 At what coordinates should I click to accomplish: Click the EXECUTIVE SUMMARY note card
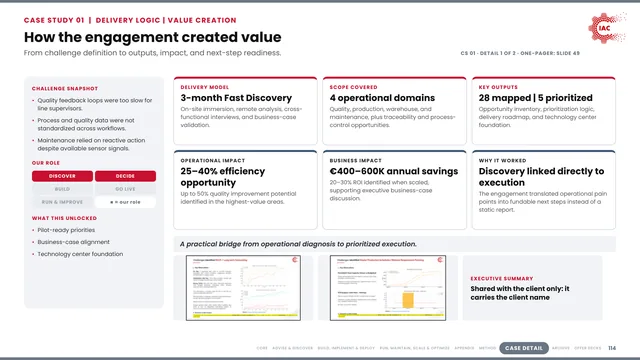coord(532,288)
